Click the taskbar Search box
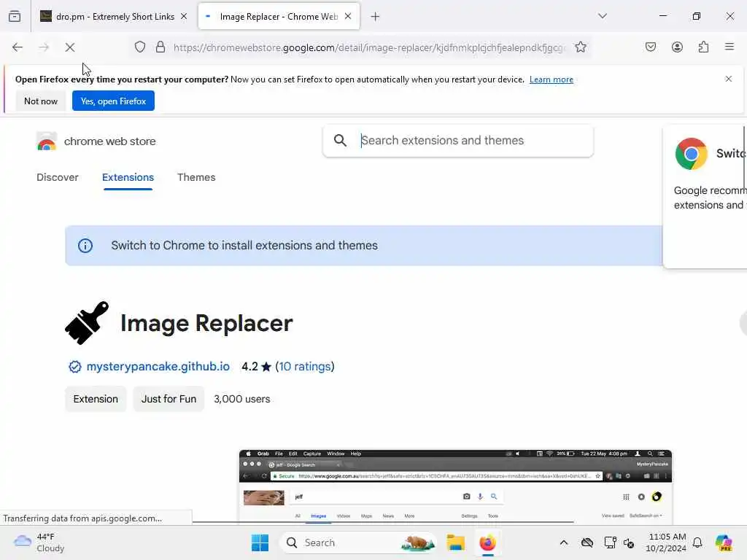 [x=358, y=542]
